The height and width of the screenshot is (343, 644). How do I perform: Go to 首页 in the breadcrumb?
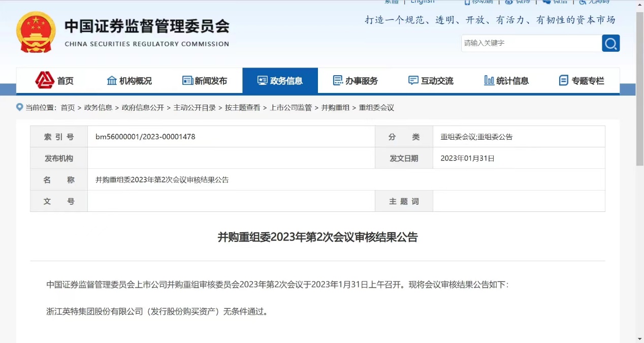tap(68, 108)
